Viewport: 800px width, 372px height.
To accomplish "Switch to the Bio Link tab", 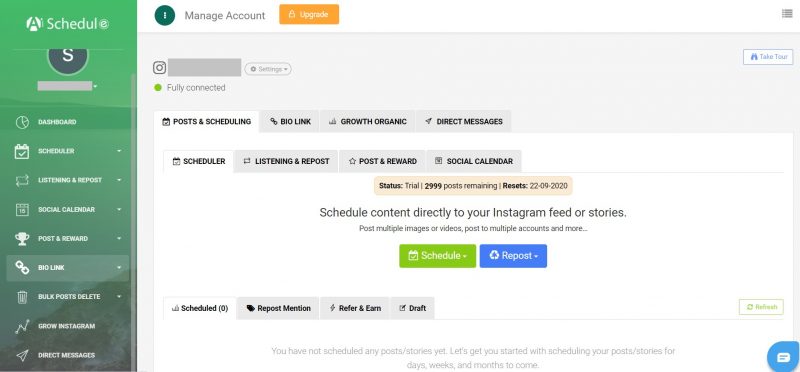I will [290, 121].
